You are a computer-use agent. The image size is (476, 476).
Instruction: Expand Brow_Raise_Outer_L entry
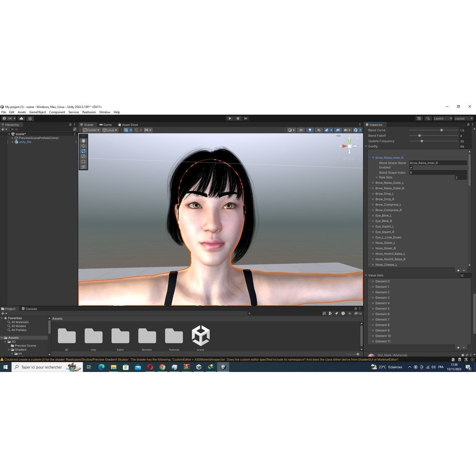tap(373, 183)
